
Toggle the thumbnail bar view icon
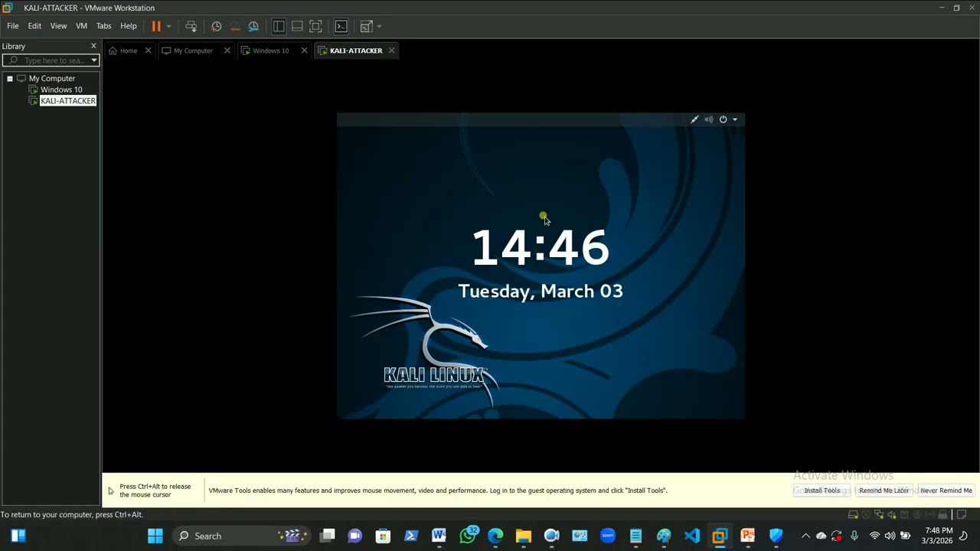pos(297,26)
